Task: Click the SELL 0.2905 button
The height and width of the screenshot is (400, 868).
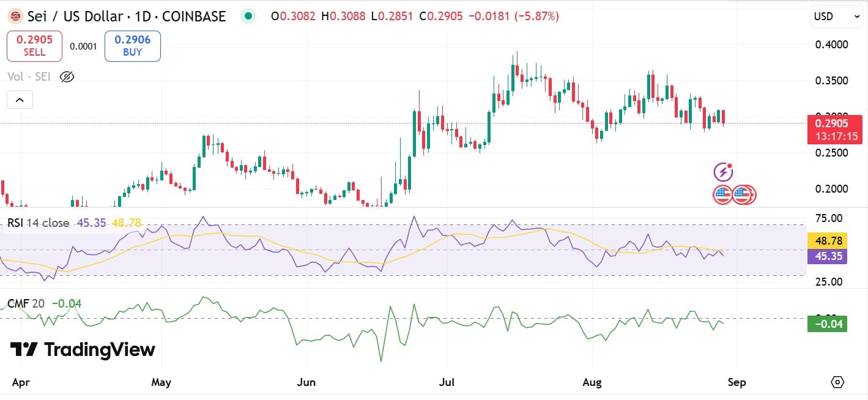Action: [34, 45]
